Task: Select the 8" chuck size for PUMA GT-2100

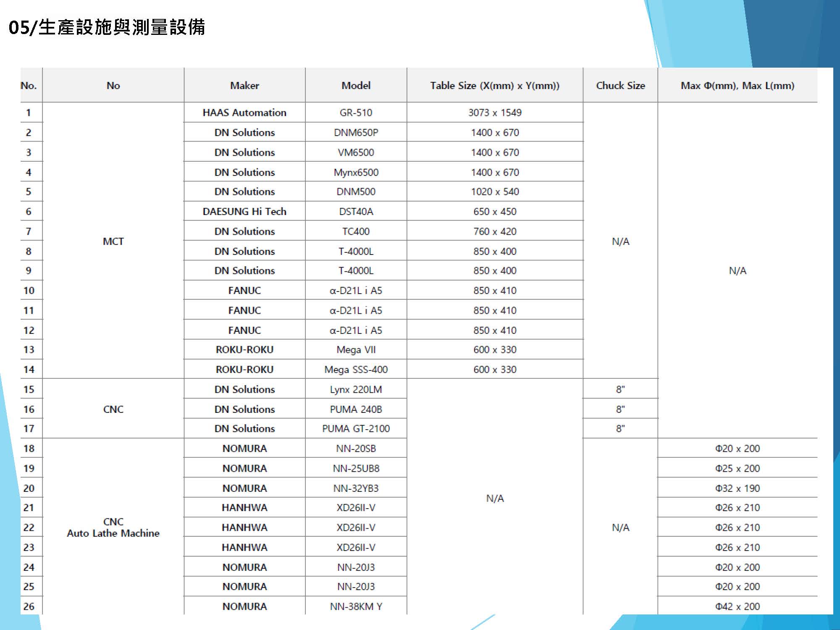Action: (620, 429)
